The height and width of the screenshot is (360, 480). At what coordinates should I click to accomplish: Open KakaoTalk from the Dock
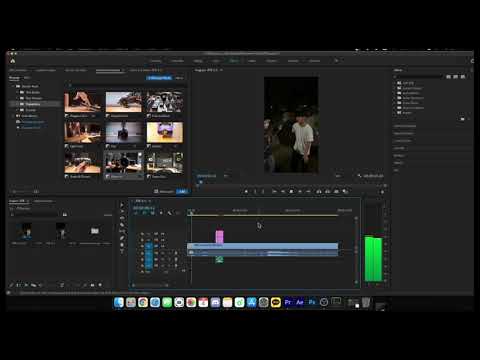point(276,302)
